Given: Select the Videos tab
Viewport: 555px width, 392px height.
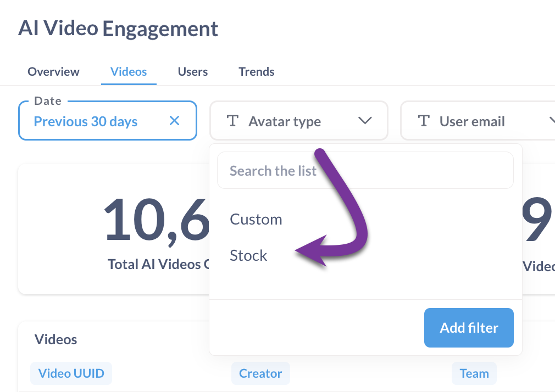Looking at the screenshot, I should [128, 71].
